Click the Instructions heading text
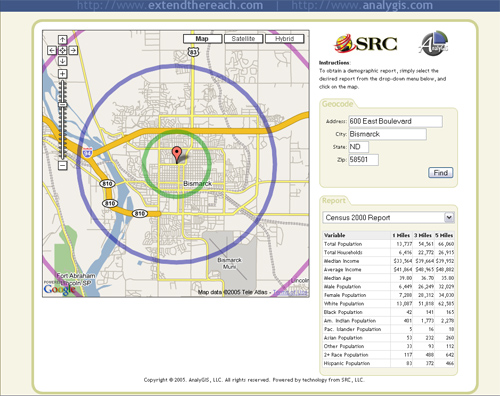 point(334,63)
